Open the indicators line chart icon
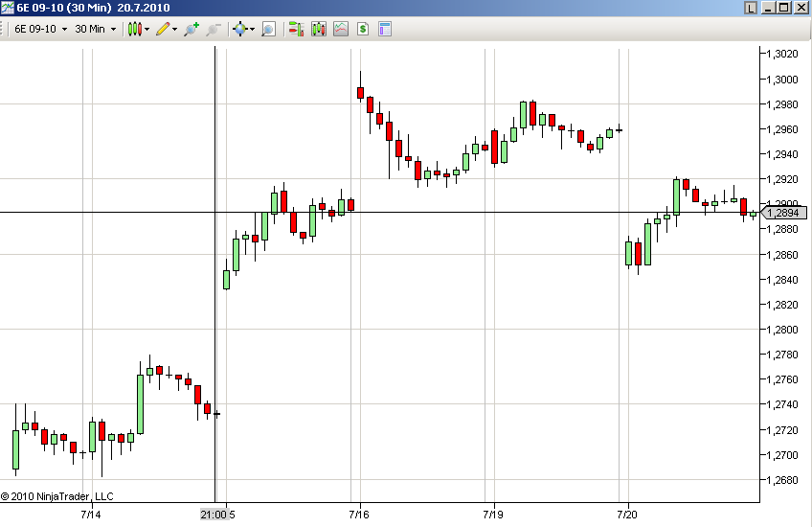This screenshot has height=527, width=812. 341,29
